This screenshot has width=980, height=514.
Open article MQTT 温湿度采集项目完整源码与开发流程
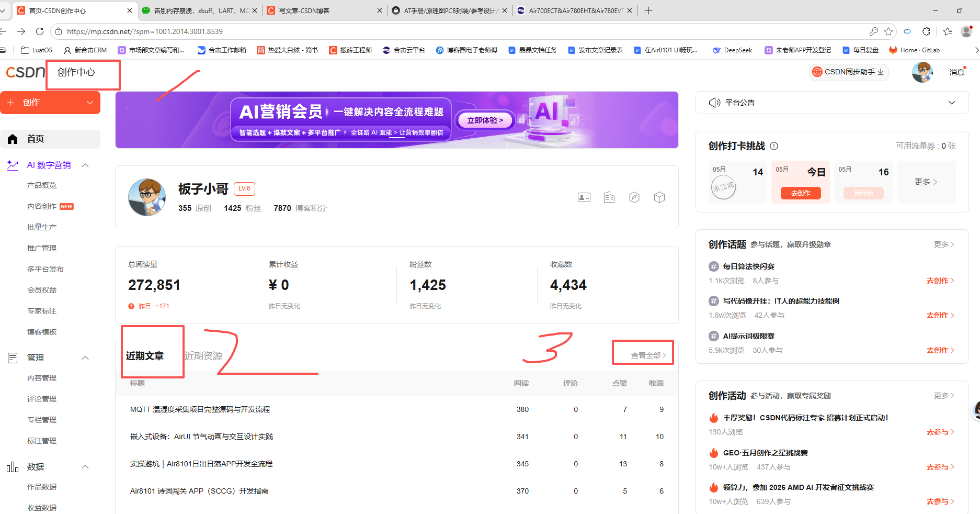[200, 409]
